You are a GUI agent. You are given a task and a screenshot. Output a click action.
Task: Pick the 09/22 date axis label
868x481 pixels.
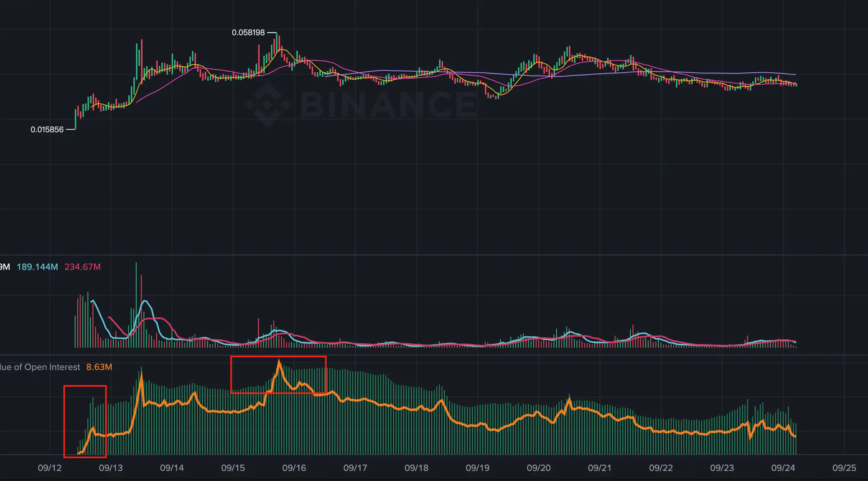[660, 468]
